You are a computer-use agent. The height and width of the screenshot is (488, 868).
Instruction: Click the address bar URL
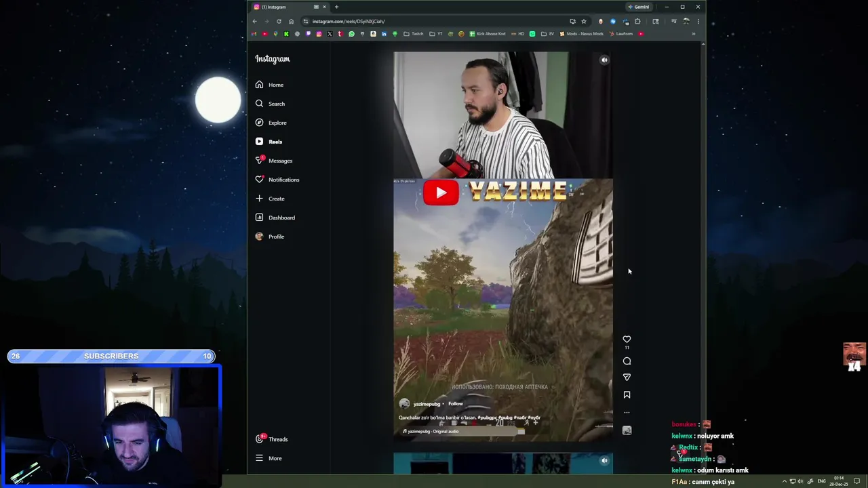[x=349, y=21]
